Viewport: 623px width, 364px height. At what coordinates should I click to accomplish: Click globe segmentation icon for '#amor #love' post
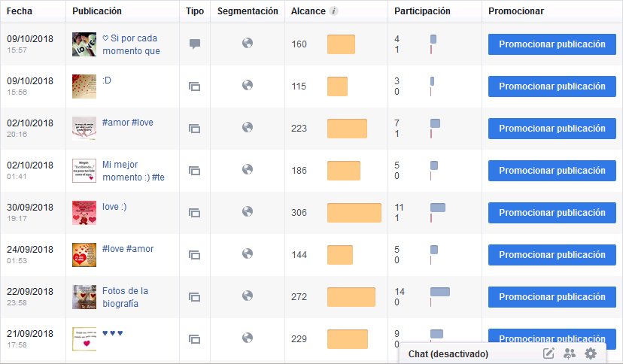248,127
